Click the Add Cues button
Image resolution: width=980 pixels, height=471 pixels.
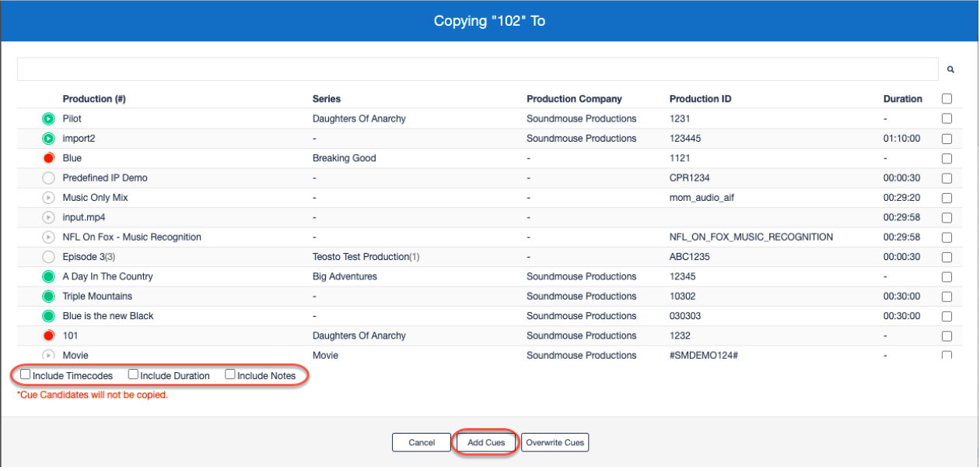click(x=486, y=442)
